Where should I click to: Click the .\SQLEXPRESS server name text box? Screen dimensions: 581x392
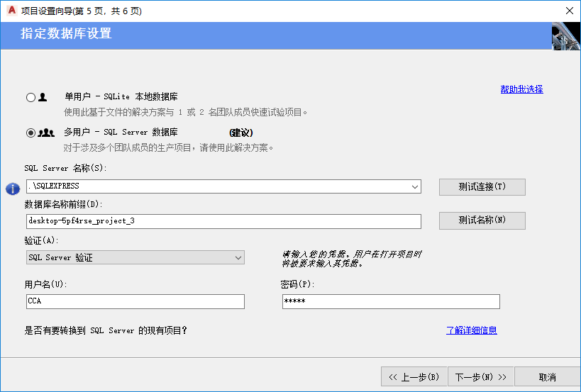(223, 186)
